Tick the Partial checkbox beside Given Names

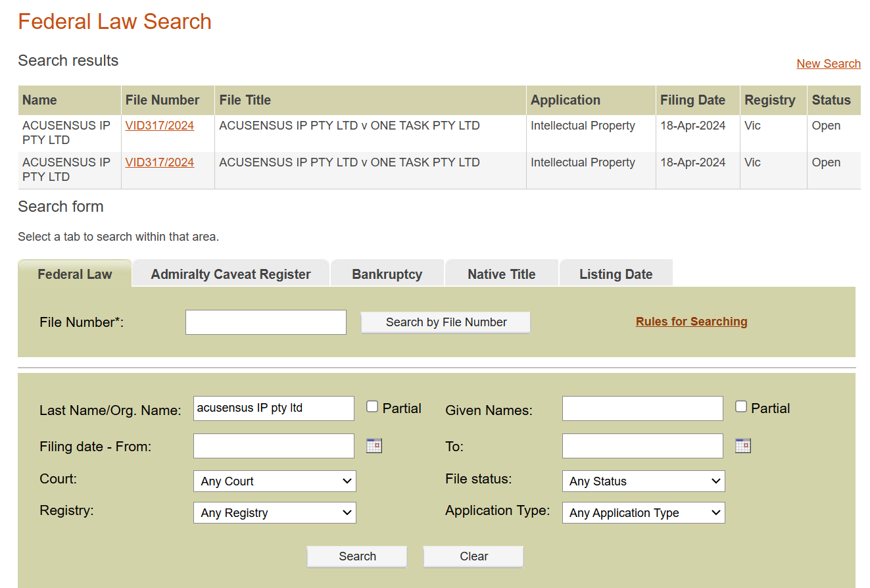[741, 407]
